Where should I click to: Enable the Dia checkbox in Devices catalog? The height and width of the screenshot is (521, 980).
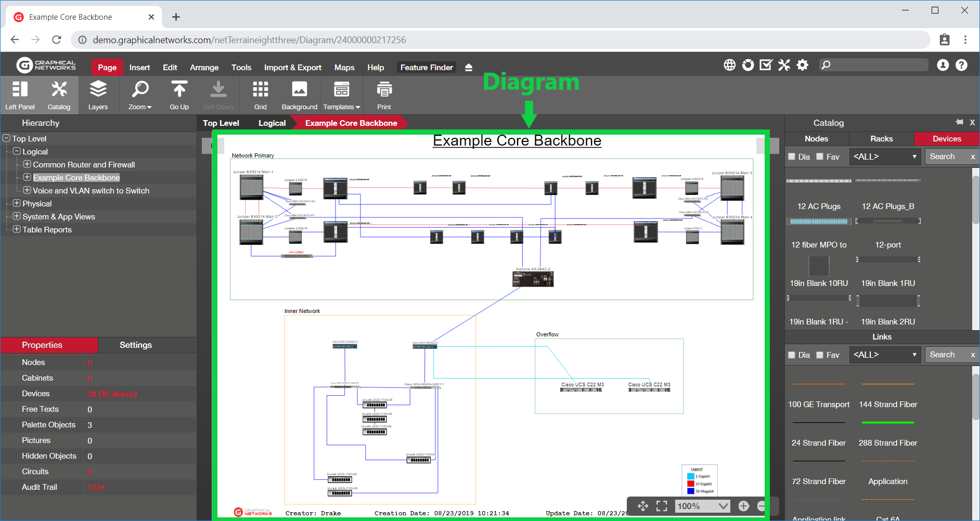click(792, 157)
